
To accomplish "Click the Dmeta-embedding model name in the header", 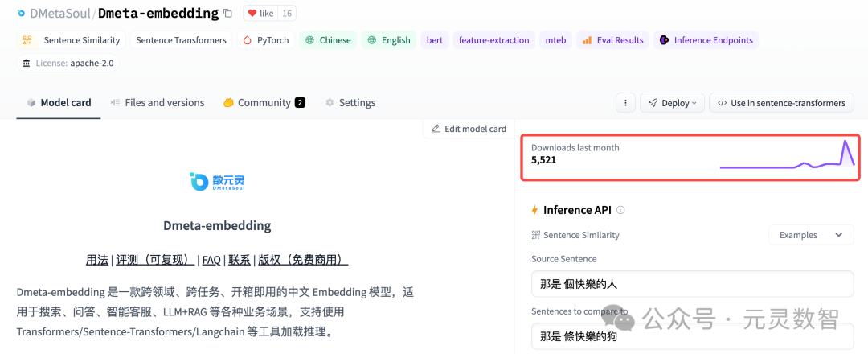I will [x=158, y=14].
